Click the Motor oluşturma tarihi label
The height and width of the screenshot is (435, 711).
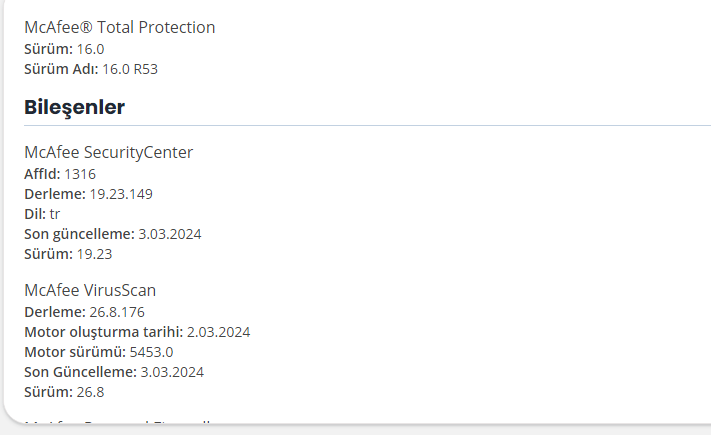(103, 332)
